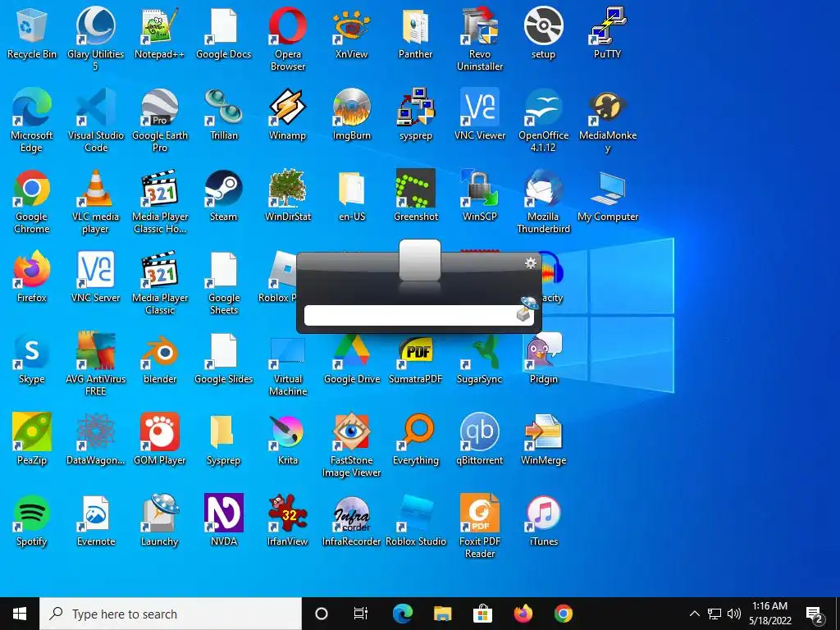
Task: Select the iTunes desktop shortcut
Action: (x=543, y=521)
